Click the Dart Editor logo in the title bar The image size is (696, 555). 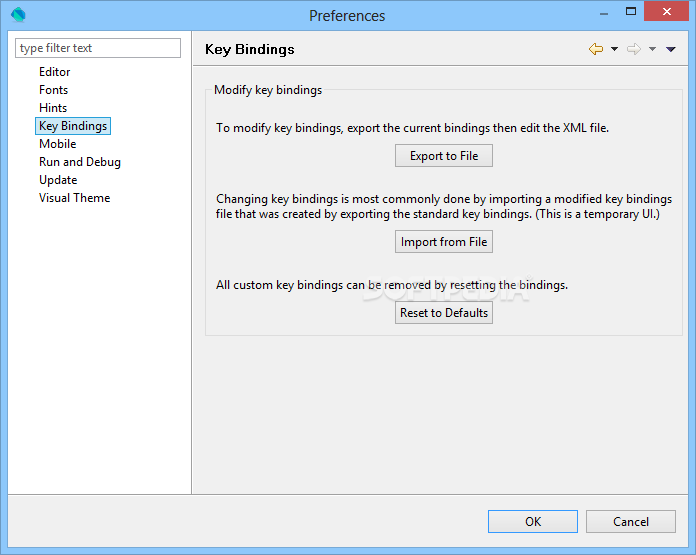[x=18, y=15]
